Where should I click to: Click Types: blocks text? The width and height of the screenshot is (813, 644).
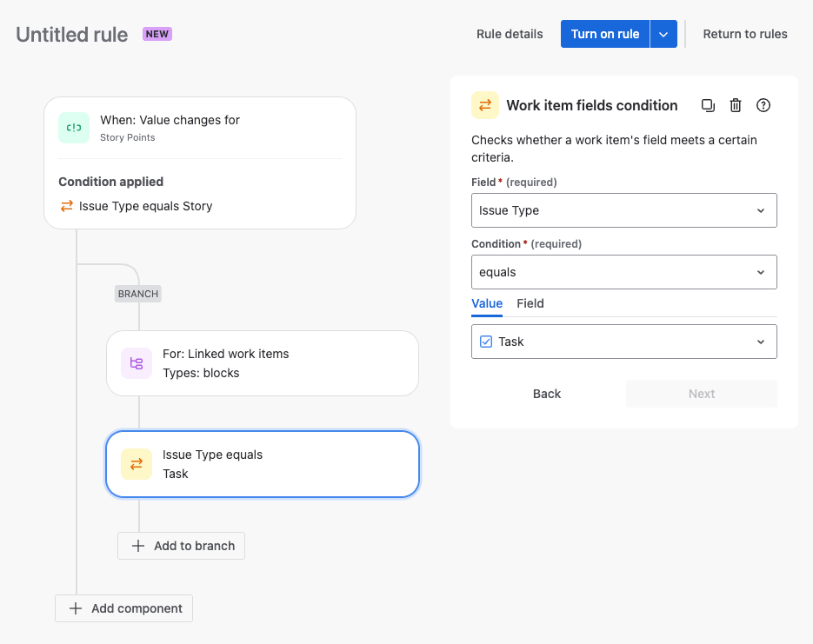(201, 373)
